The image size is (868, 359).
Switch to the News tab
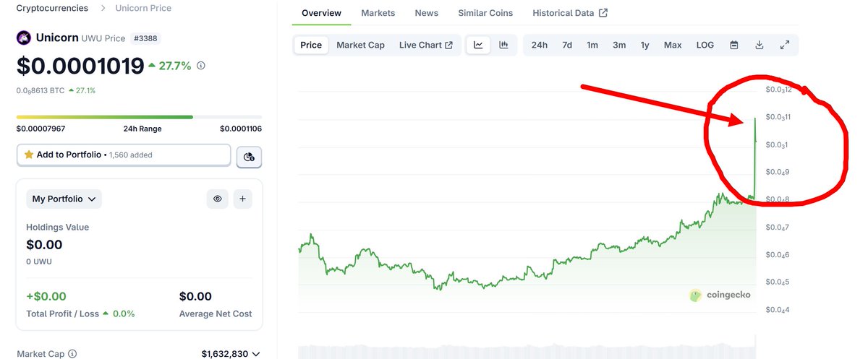(x=427, y=13)
